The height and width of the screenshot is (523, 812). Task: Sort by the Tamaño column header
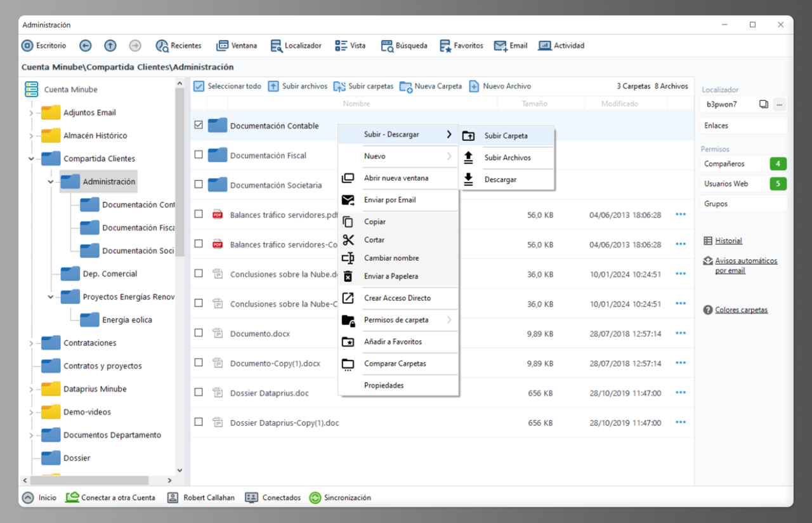click(x=535, y=103)
